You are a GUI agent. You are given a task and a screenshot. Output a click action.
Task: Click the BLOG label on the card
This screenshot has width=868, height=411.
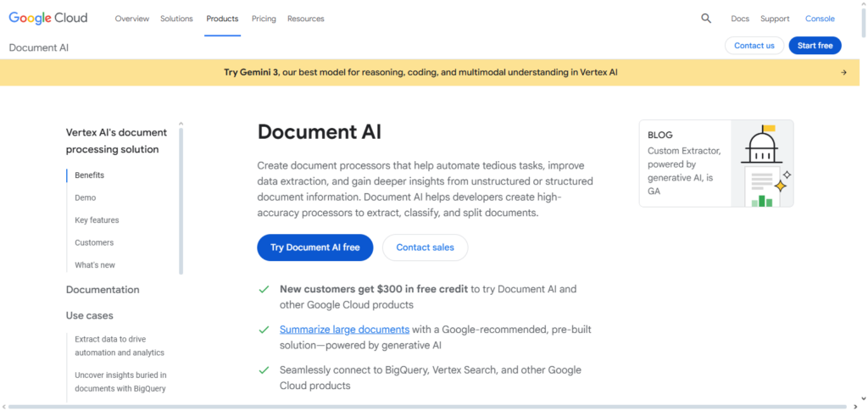tap(659, 135)
